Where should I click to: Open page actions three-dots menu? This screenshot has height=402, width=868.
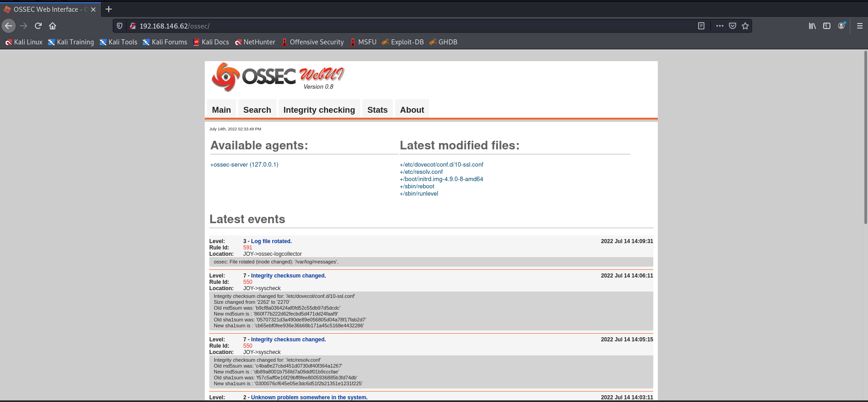pos(719,26)
